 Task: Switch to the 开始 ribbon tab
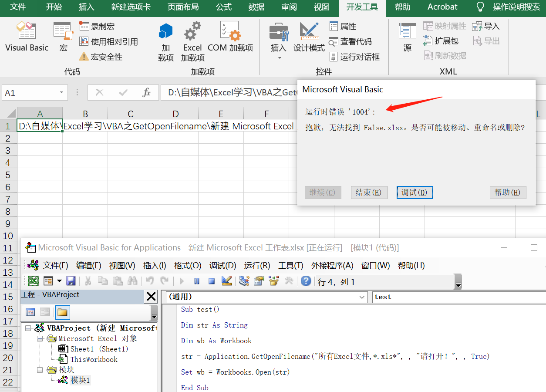54,7
